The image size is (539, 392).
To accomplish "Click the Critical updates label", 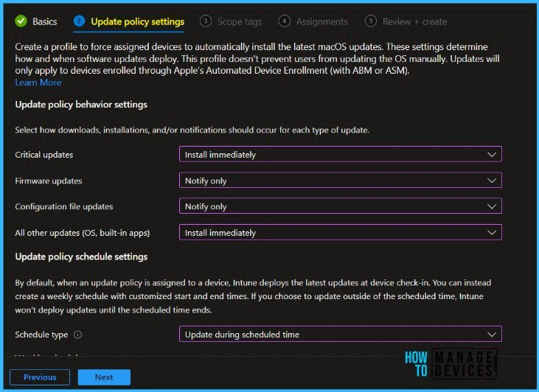I will pyautogui.click(x=44, y=155).
